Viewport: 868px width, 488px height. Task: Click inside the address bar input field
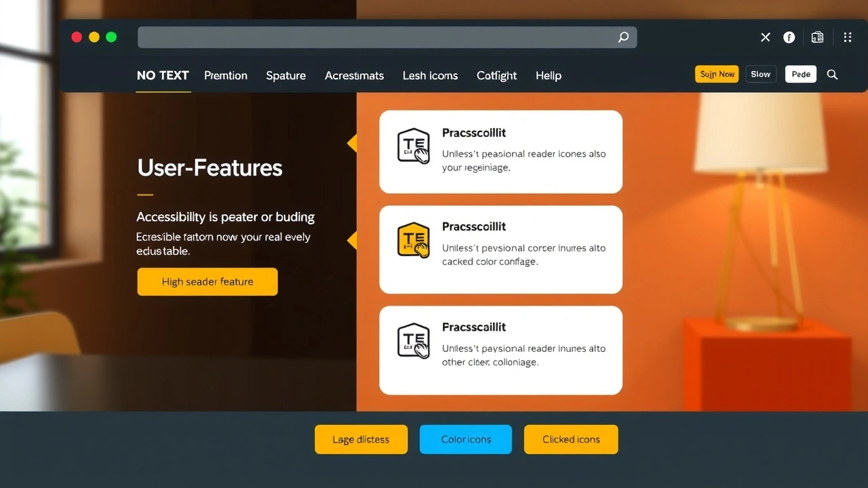tap(380, 37)
